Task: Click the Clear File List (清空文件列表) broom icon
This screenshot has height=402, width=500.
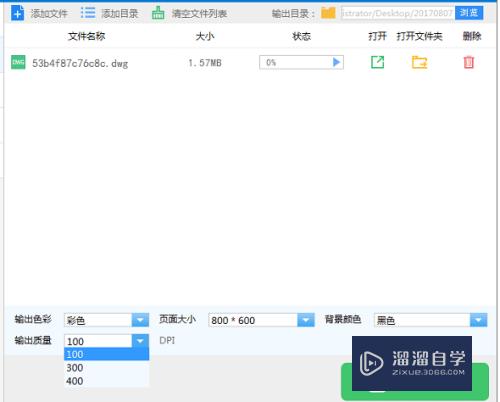Action: 158,13
